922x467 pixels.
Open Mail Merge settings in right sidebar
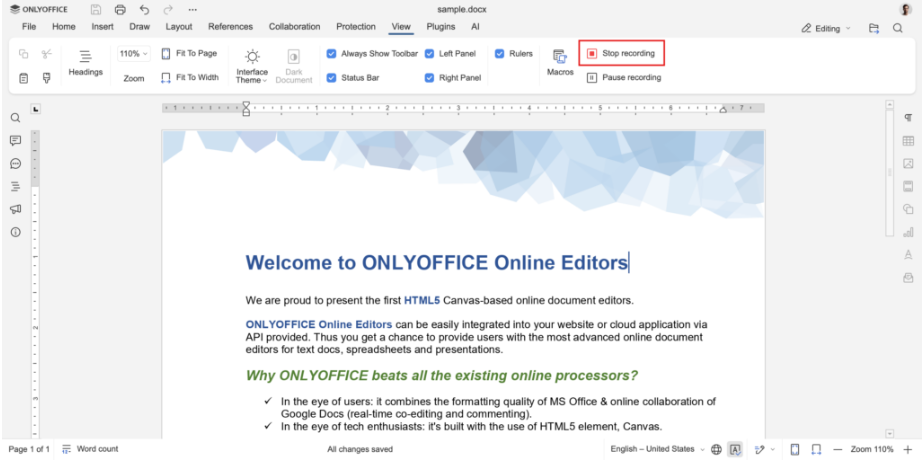(908, 278)
